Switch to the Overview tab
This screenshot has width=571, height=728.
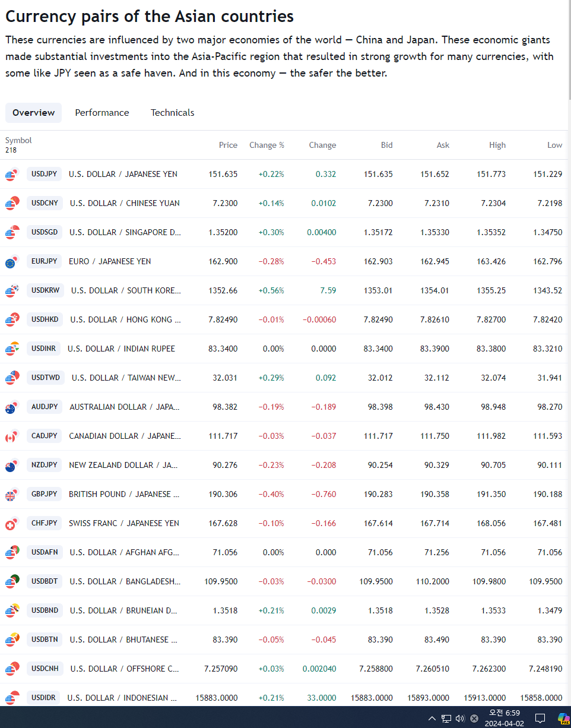click(x=33, y=113)
